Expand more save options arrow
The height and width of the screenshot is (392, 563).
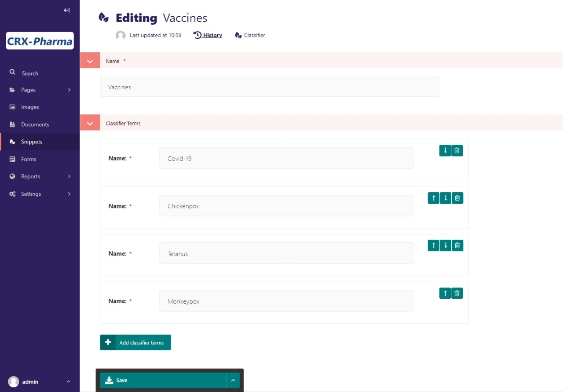[x=233, y=380]
